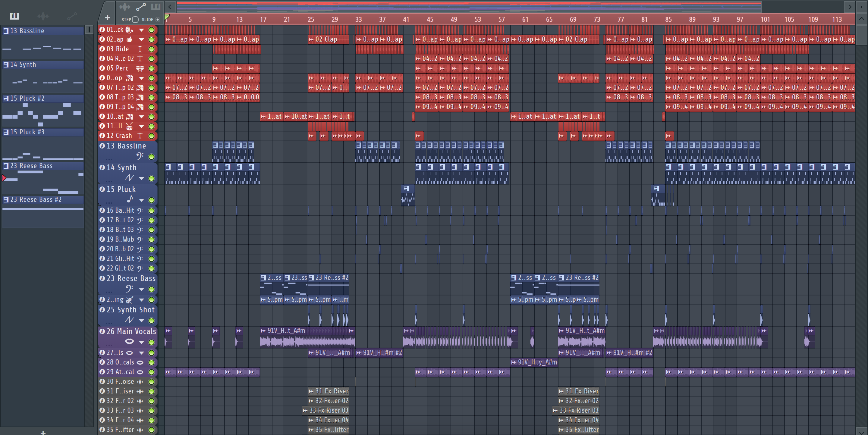Expand the 26 Main Vocals group arrow
Viewport: 868px width, 435px height.
pyautogui.click(x=142, y=343)
